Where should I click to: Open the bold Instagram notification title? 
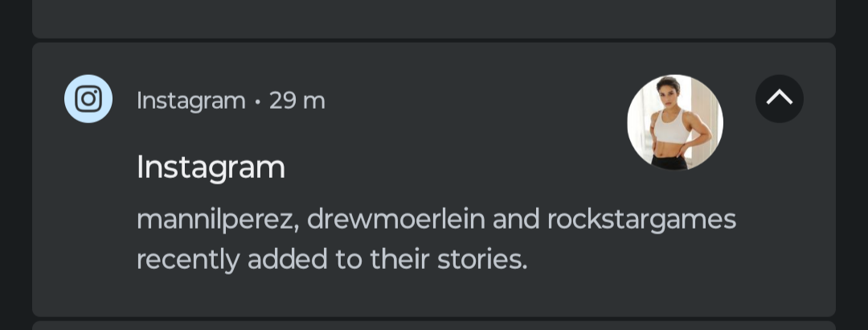click(211, 167)
